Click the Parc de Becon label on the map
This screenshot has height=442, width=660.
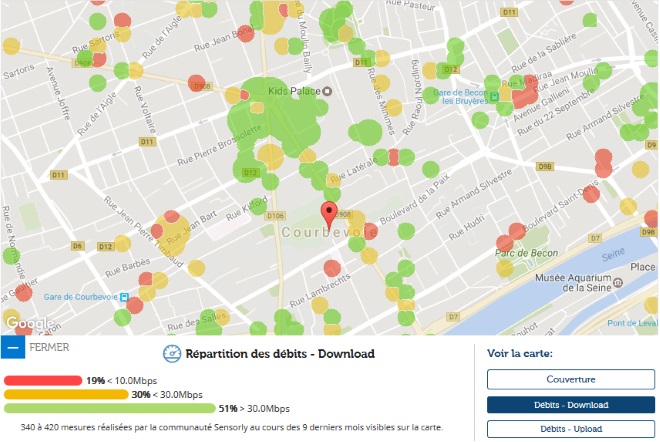click(526, 254)
